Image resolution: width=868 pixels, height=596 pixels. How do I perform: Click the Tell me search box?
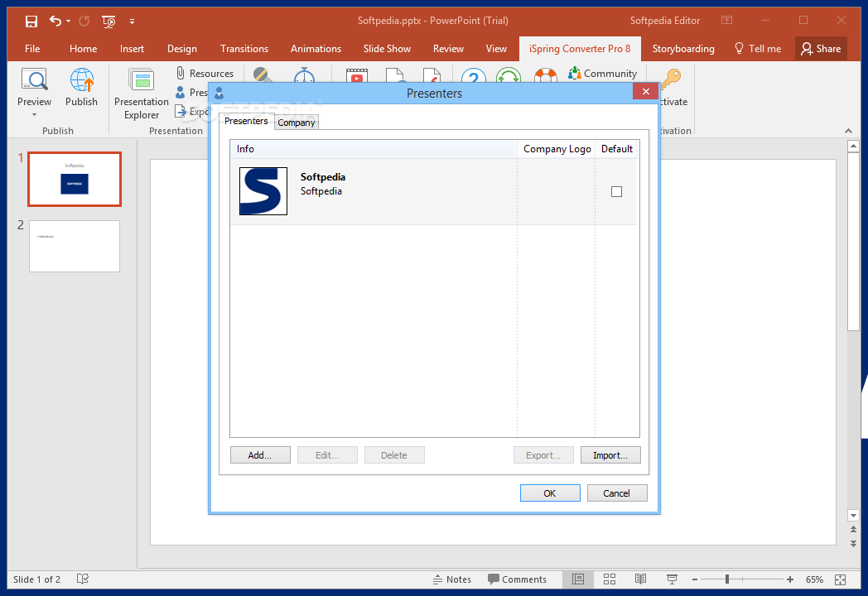tap(757, 49)
